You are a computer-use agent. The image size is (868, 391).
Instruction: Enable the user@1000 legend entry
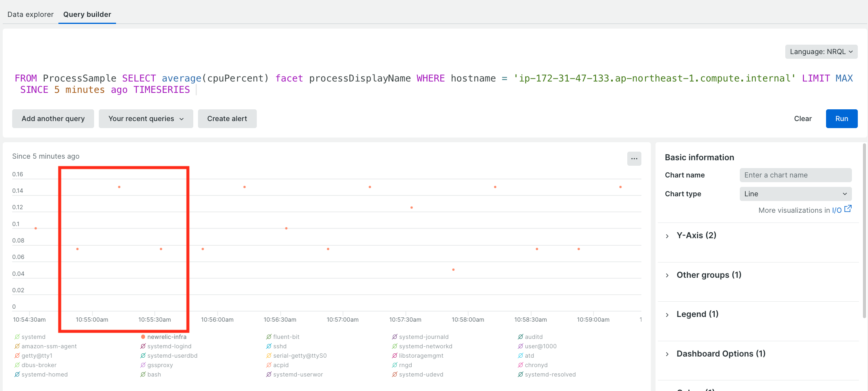(x=537, y=346)
